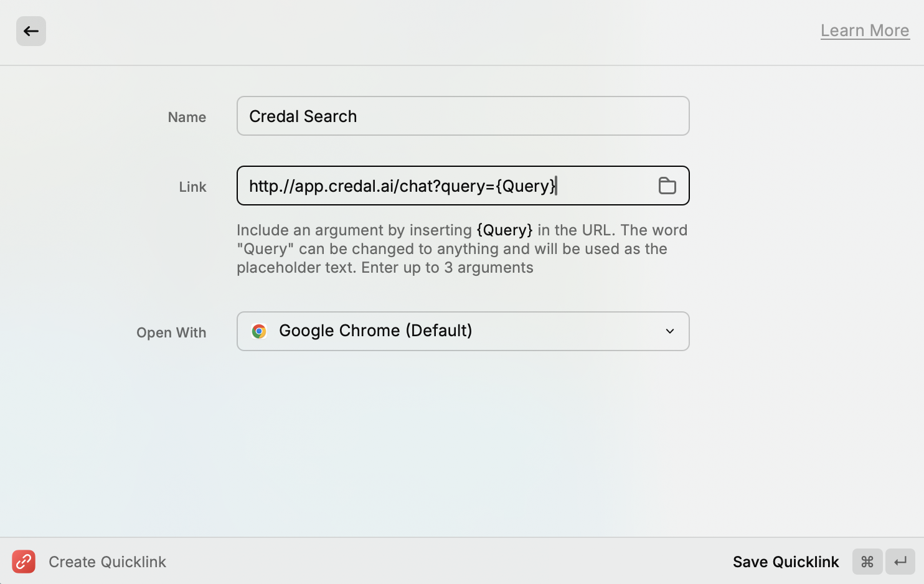Open the Open With browser dropdown

pyautogui.click(x=463, y=331)
